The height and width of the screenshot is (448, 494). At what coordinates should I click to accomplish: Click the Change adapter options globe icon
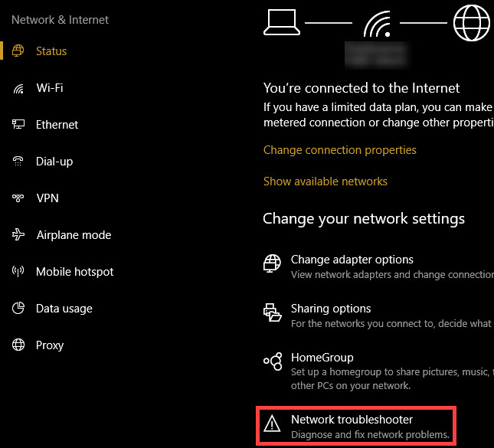click(x=272, y=264)
